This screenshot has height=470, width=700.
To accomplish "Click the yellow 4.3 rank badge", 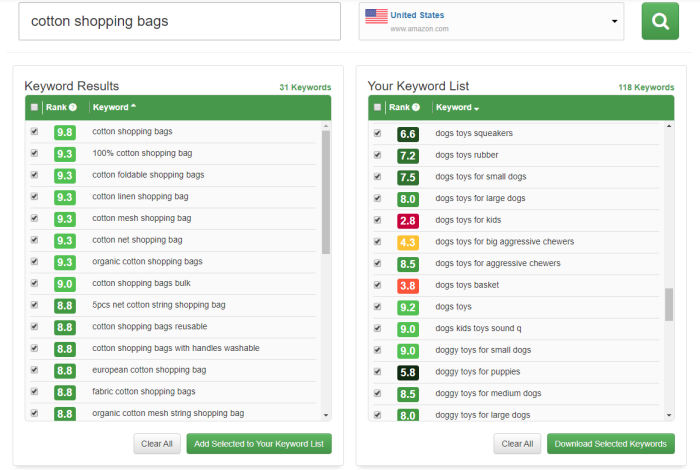I will pyautogui.click(x=408, y=242).
